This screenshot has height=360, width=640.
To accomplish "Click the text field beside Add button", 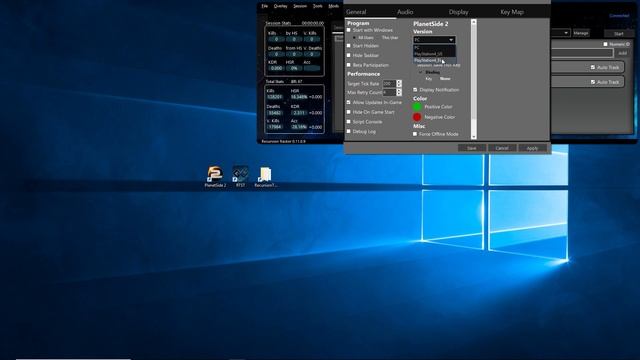I will (582, 53).
